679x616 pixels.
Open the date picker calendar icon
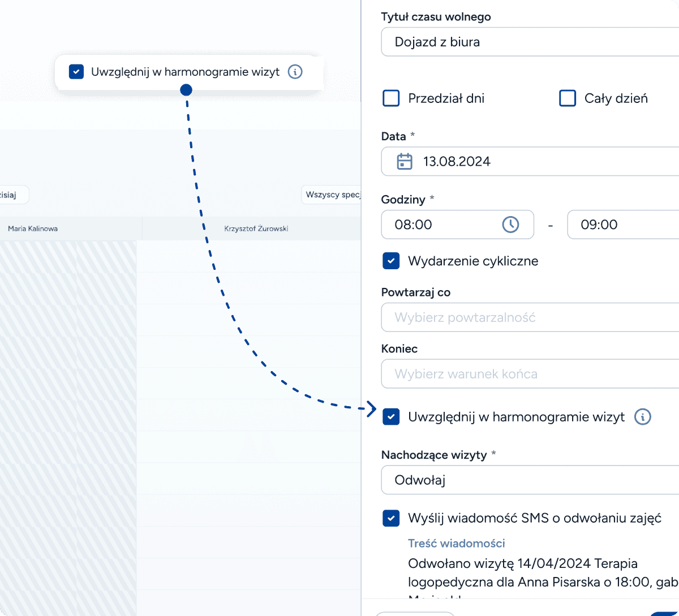(404, 161)
